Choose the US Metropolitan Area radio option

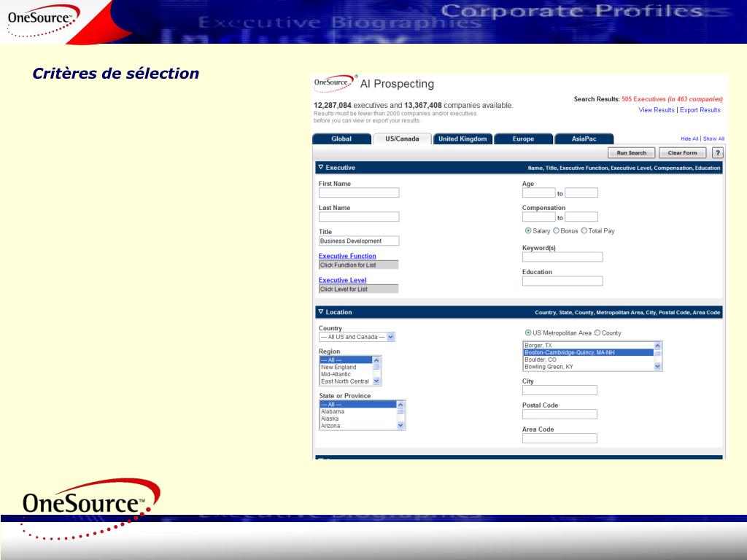click(x=528, y=332)
